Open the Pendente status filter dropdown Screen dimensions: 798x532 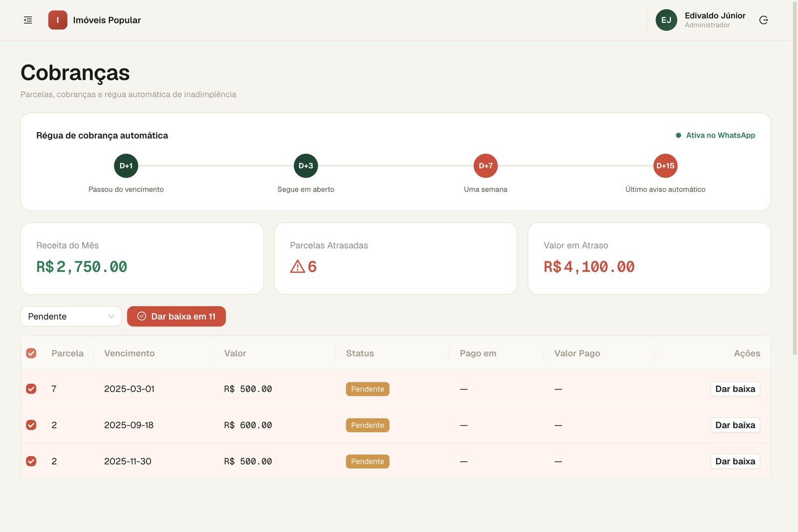coord(71,316)
